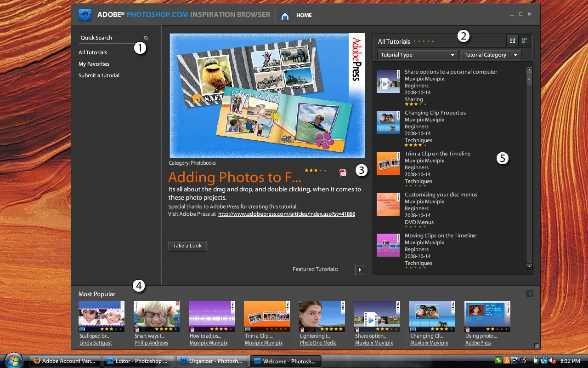Click the Take a Look button

187,246
